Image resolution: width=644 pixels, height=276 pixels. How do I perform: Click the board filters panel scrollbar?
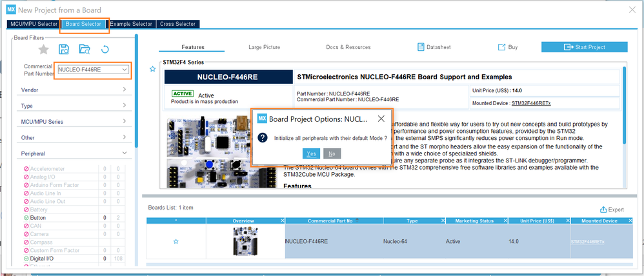136,90
